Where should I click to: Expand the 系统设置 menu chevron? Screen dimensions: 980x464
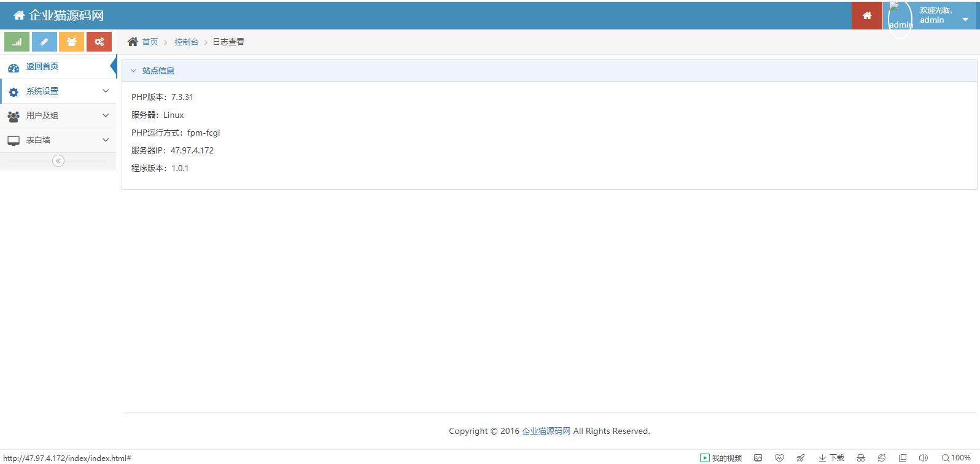click(x=106, y=91)
